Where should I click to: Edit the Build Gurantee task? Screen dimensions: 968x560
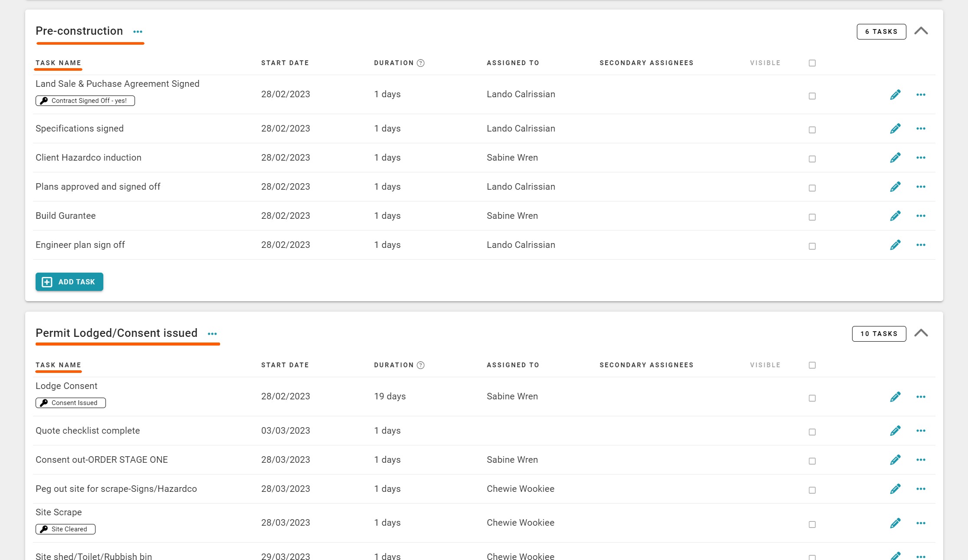[895, 216]
